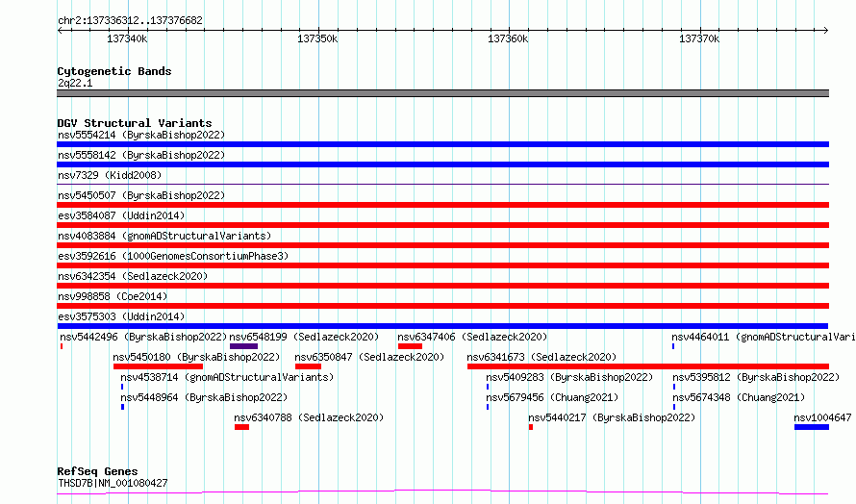Image resolution: width=856 pixels, height=504 pixels.
Task: Open the nsv6340788 (Sedlazeck2020) label
Action: tap(309, 417)
